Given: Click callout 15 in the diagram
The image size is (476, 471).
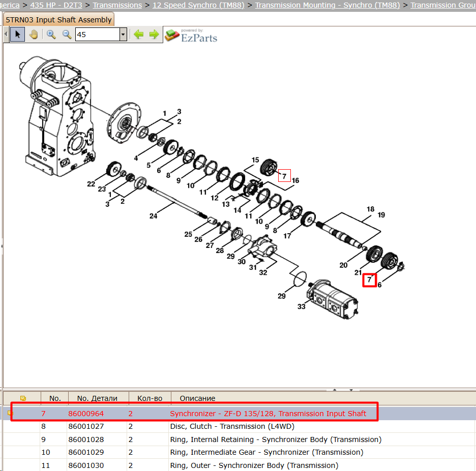Looking at the screenshot, I should pos(255,160).
